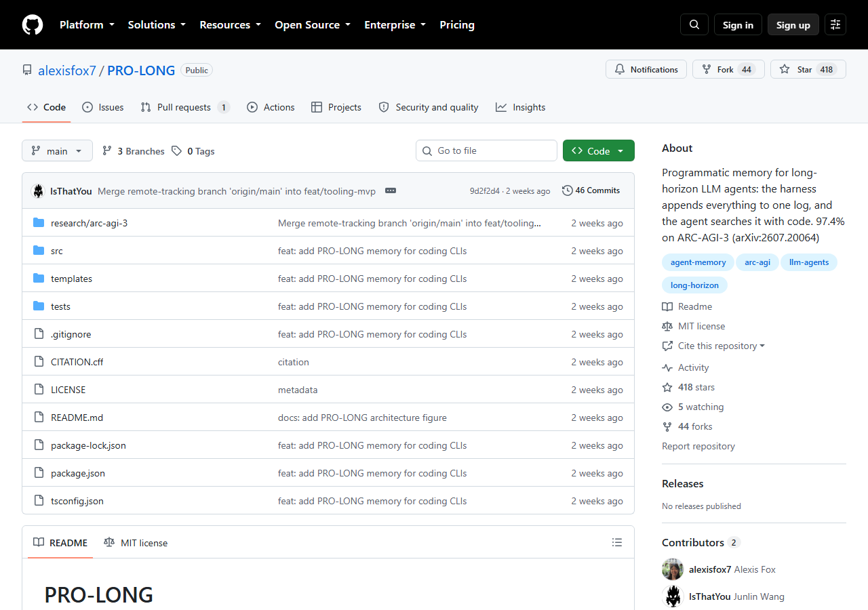Screen dimensions: 868x610
Task: View the 418 stars link
Action: [x=688, y=387]
